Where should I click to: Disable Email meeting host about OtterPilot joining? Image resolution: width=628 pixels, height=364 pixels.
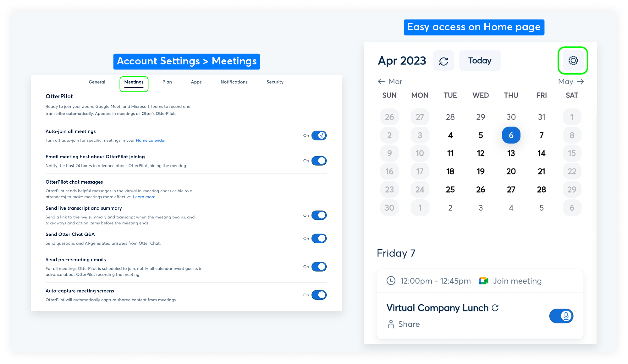coord(319,161)
